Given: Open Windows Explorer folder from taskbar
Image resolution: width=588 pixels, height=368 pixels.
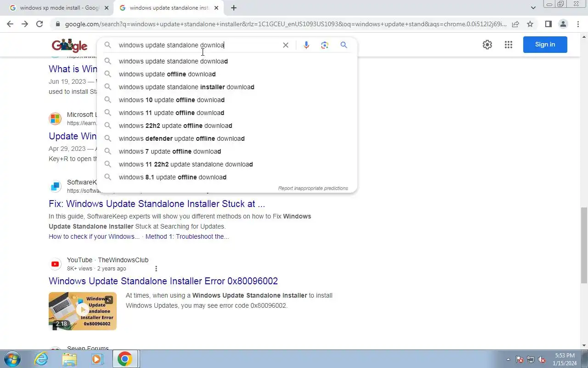Looking at the screenshot, I should [x=69, y=359].
